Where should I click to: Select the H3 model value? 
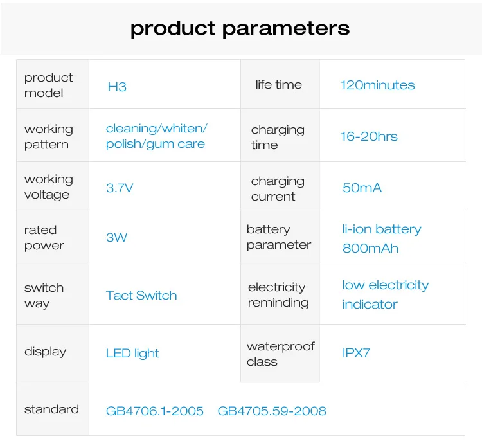click(117, 87)
